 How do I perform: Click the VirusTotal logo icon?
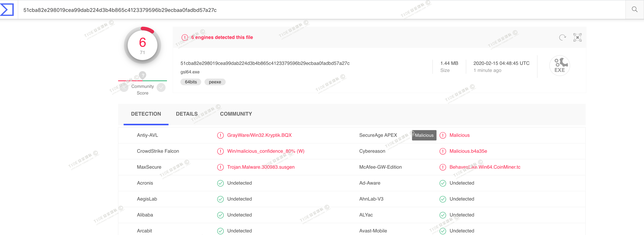(x=7, y=10)
